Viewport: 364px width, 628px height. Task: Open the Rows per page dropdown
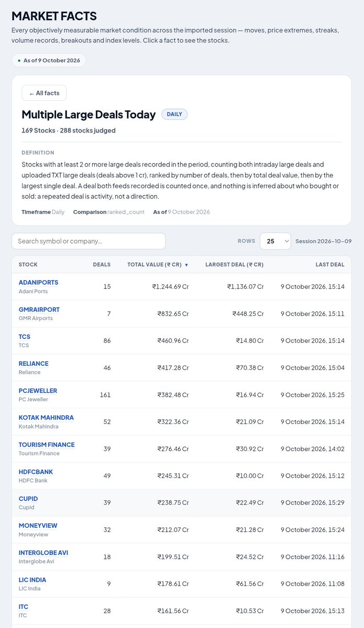pos(275,241)
